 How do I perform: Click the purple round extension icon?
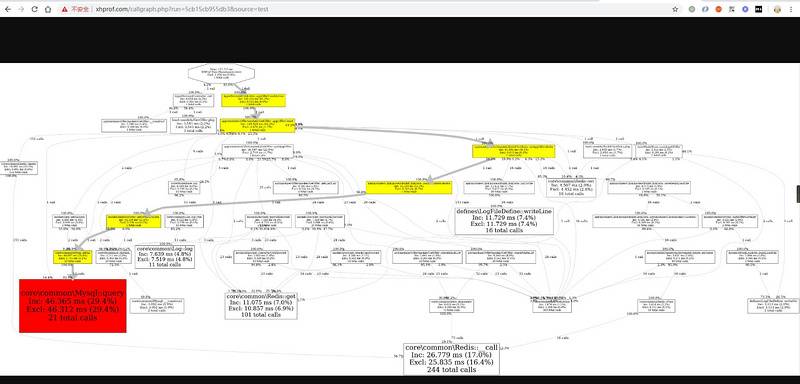(x=745, y=9)
